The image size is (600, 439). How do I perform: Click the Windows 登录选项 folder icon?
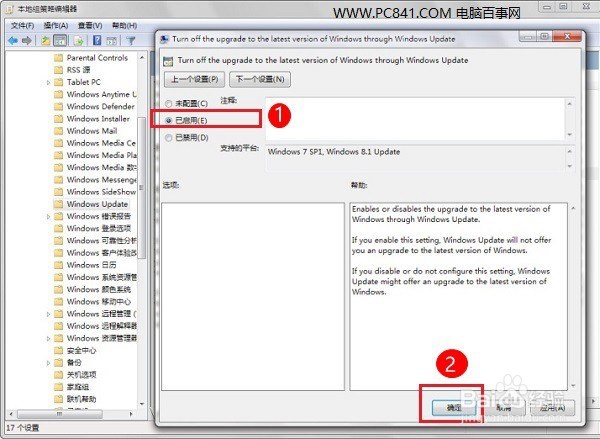(58, 228)
